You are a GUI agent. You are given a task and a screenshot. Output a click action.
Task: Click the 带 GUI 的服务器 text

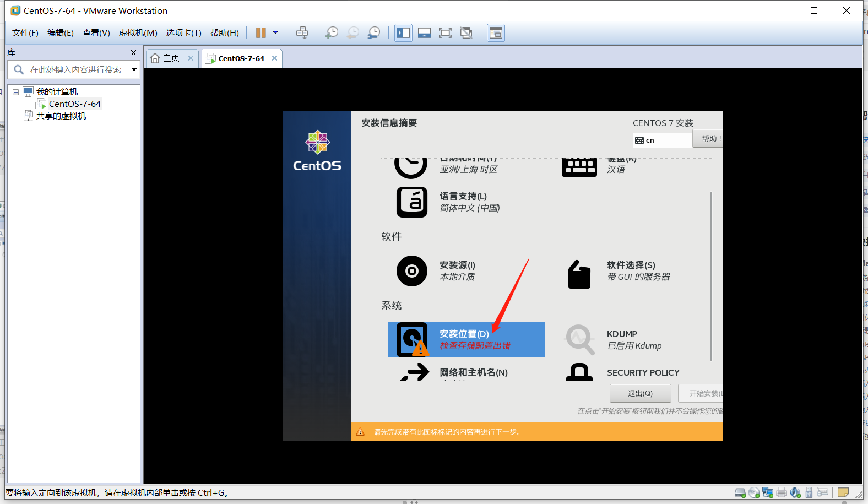tap(638, 277)
